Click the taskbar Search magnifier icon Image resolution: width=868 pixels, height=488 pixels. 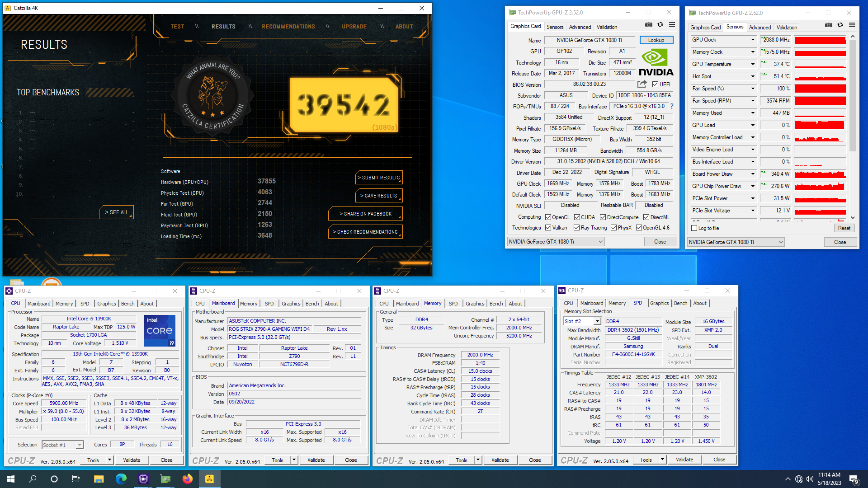pos(33,479)
